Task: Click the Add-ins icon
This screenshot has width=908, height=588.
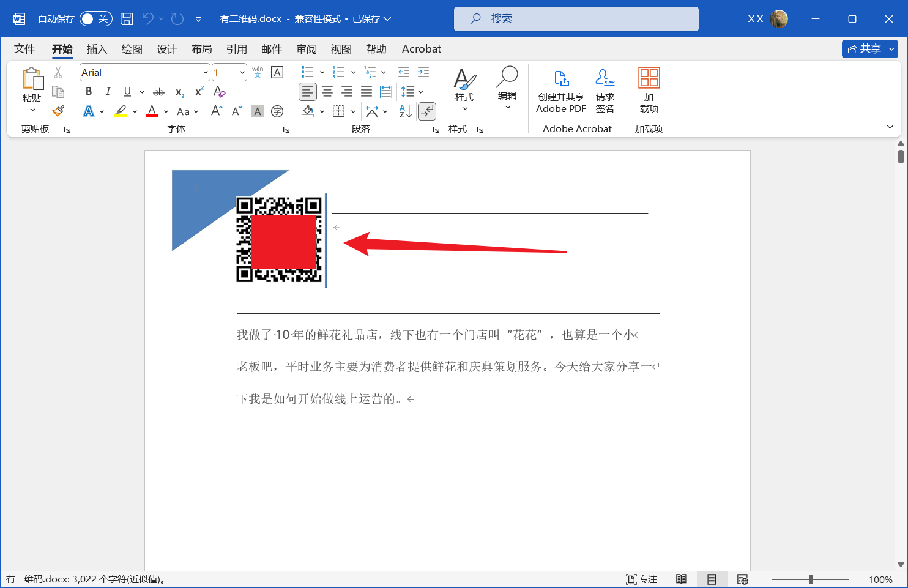Action: 649,92
